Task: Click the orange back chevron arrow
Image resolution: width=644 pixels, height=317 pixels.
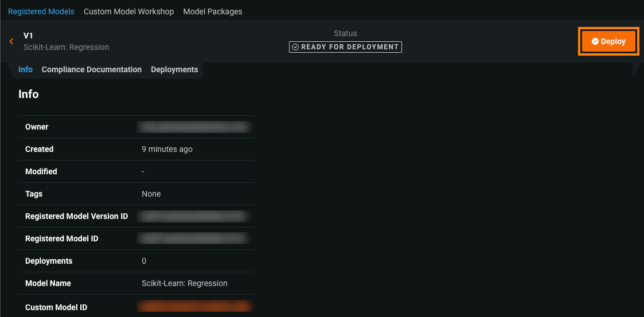Action: (11, 41)
